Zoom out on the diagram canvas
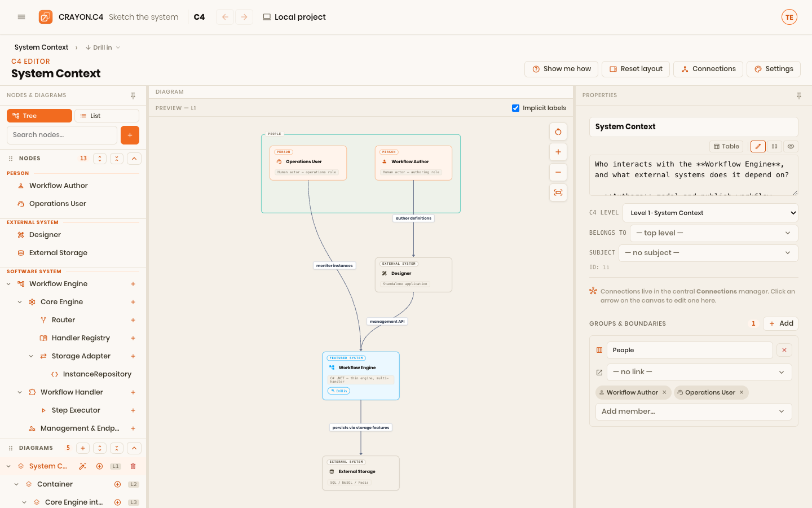Screen dimensions: 812x508 pos(558,172)
